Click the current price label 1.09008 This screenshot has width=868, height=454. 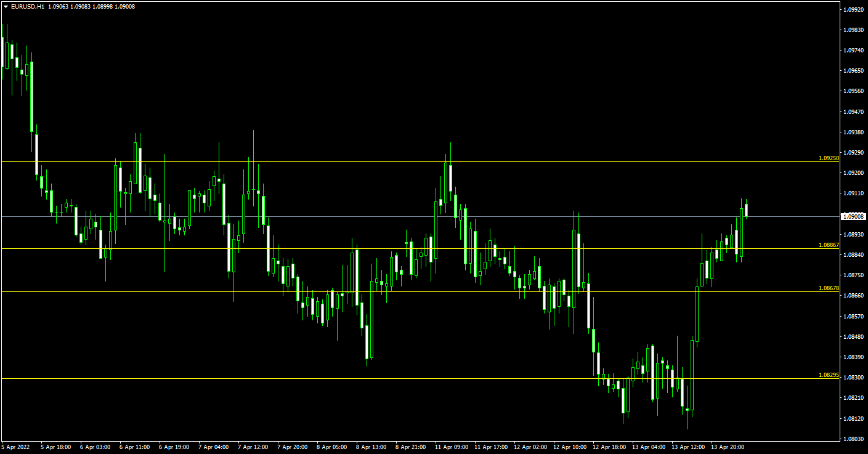pos(854,216)
